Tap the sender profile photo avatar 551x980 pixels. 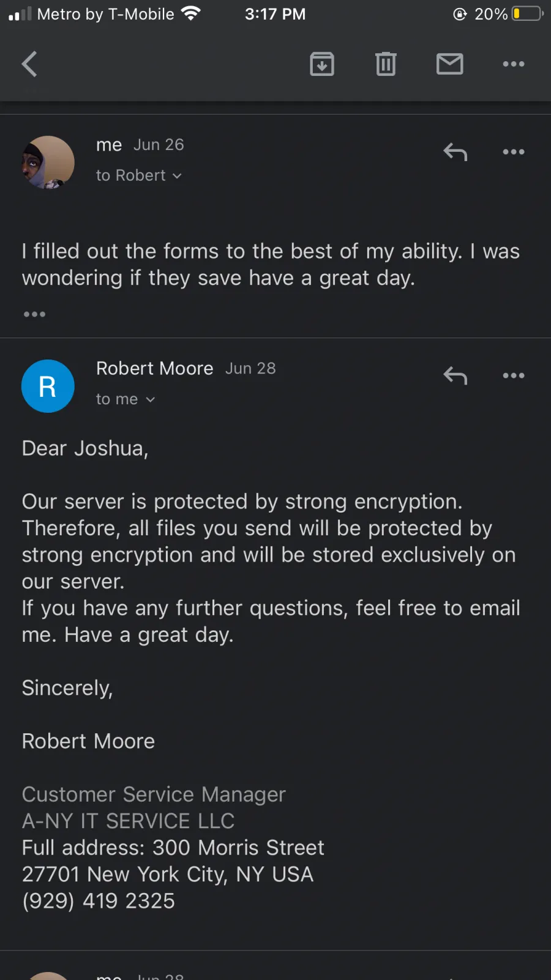click(x=48, y=162)
